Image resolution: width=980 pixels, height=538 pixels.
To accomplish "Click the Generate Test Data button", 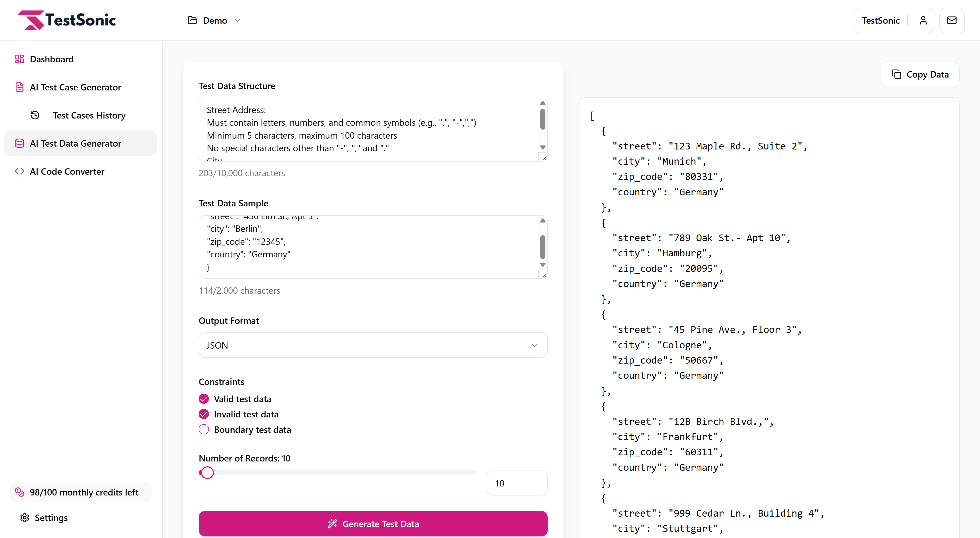I will pos(373,524).
